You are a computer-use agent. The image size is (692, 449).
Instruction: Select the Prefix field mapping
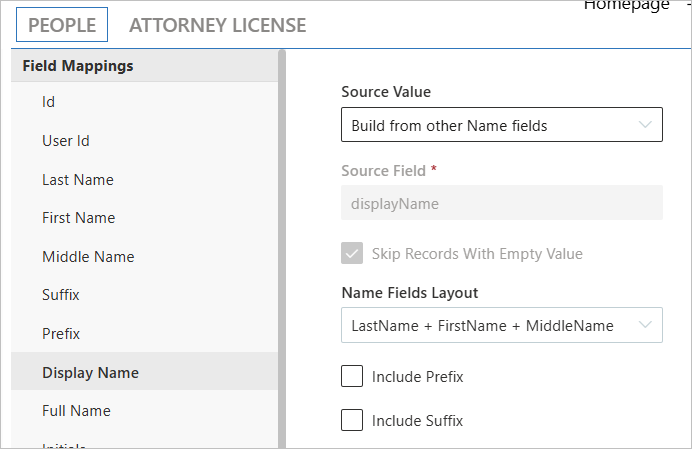144,333
